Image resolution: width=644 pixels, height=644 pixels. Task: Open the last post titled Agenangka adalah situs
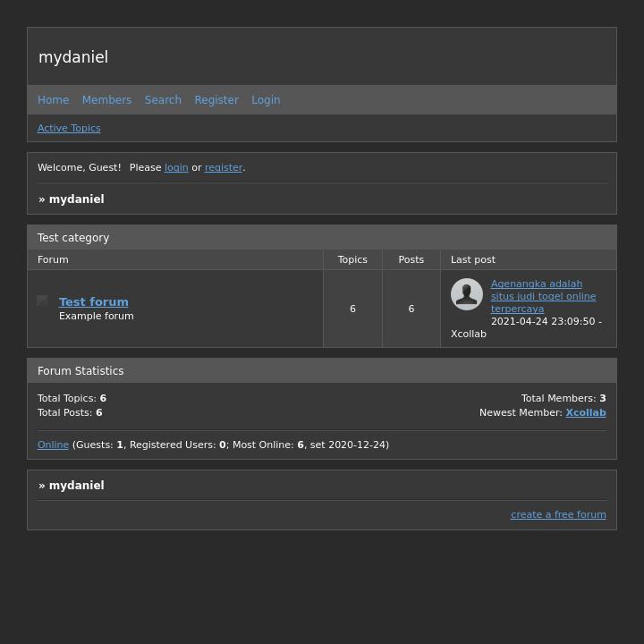click(543, 296)
